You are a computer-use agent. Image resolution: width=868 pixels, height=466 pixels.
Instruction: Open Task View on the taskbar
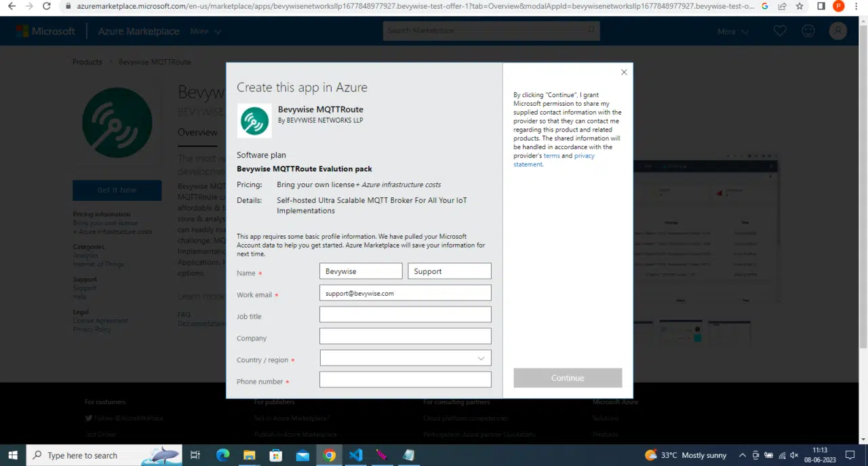pyautogui.click(x=195, y=455)
